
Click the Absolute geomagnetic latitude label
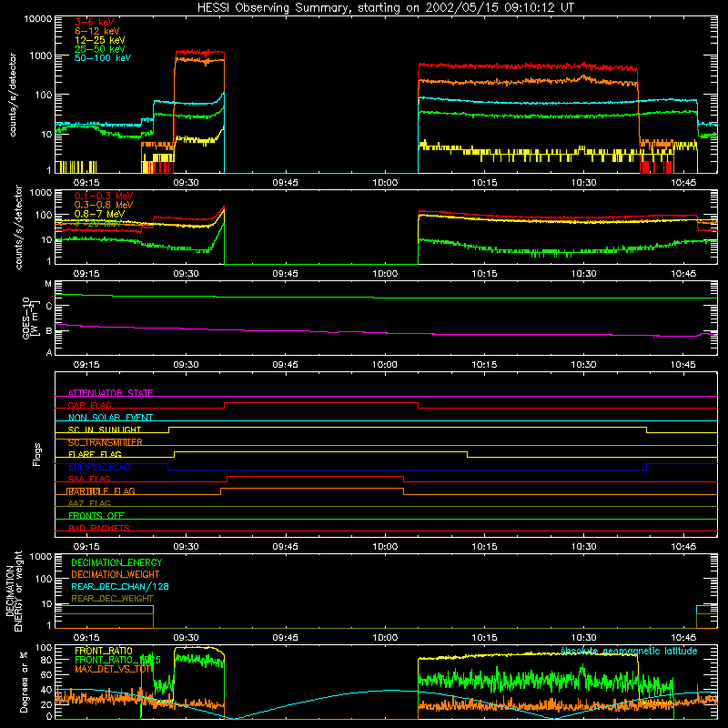pyautogui.click(x=629, y=651)
